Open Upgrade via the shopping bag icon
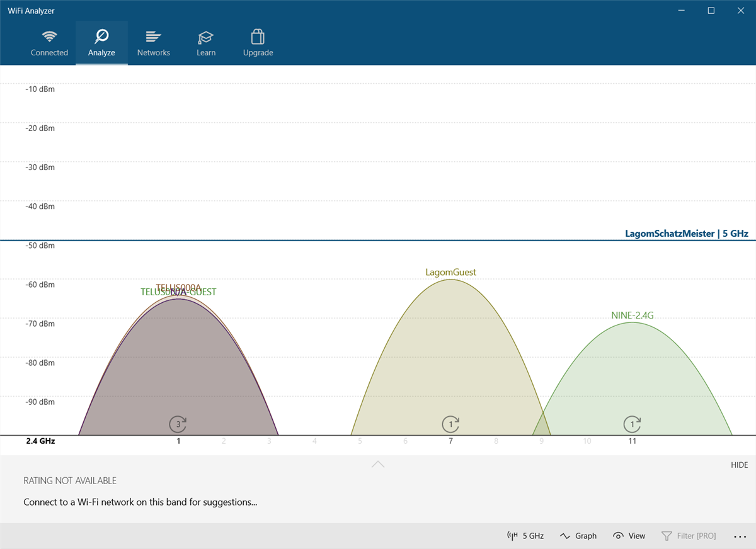Screen dimensions: 756x549 pos(258,37)
